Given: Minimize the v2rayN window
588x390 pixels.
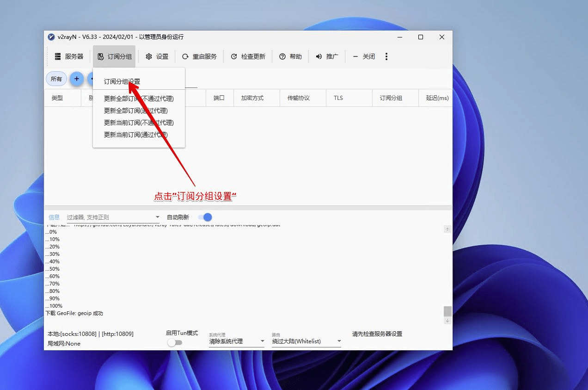Looking at the screenshot, I should click(399, 37).
